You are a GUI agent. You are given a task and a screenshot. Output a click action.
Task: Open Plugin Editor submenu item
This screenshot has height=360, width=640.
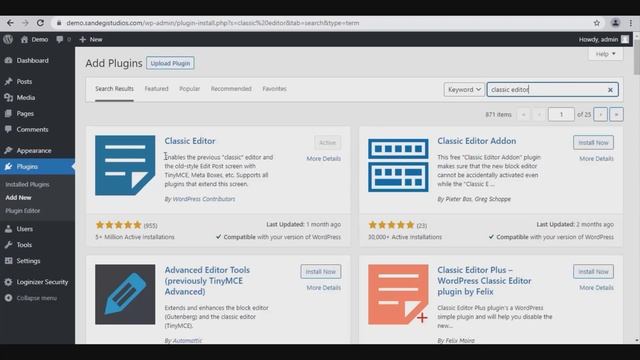pos(23,211)
